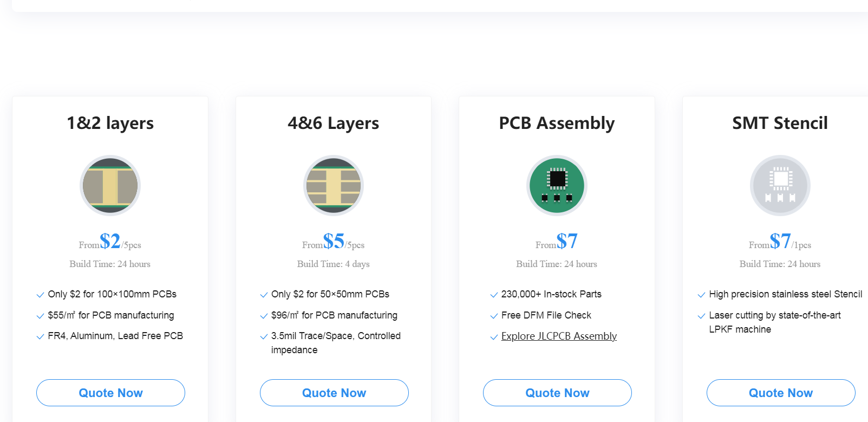Click the 1&2 layers PCB cross-section icon
Viewport: 868px width, 422px height.
pyautogui.click(x=110, y=185)
